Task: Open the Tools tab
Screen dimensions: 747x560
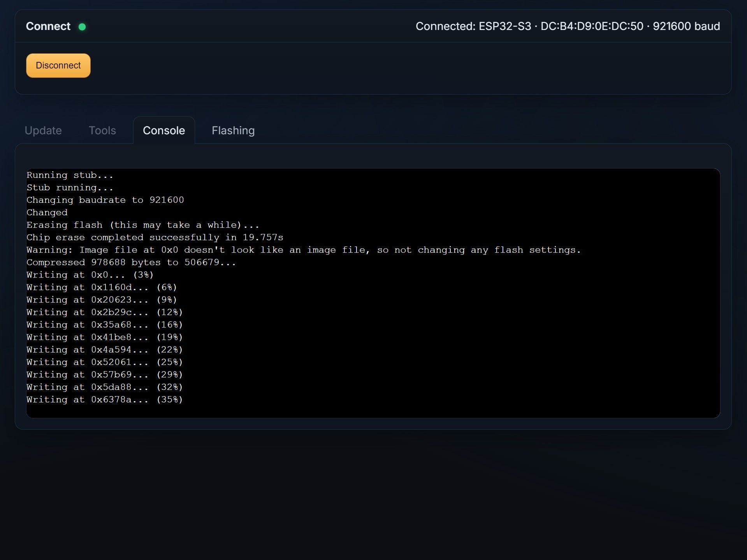Action: [x=102, y=130]
